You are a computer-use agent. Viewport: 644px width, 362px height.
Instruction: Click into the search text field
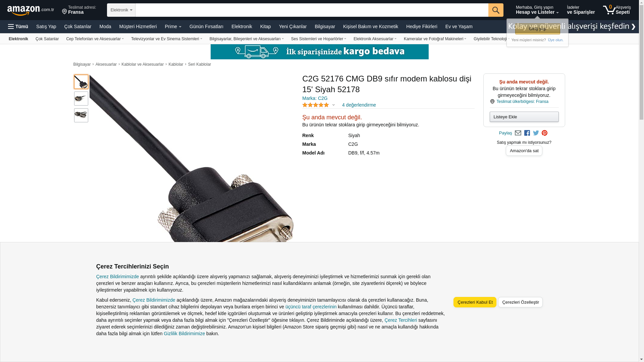click(312, 10)
